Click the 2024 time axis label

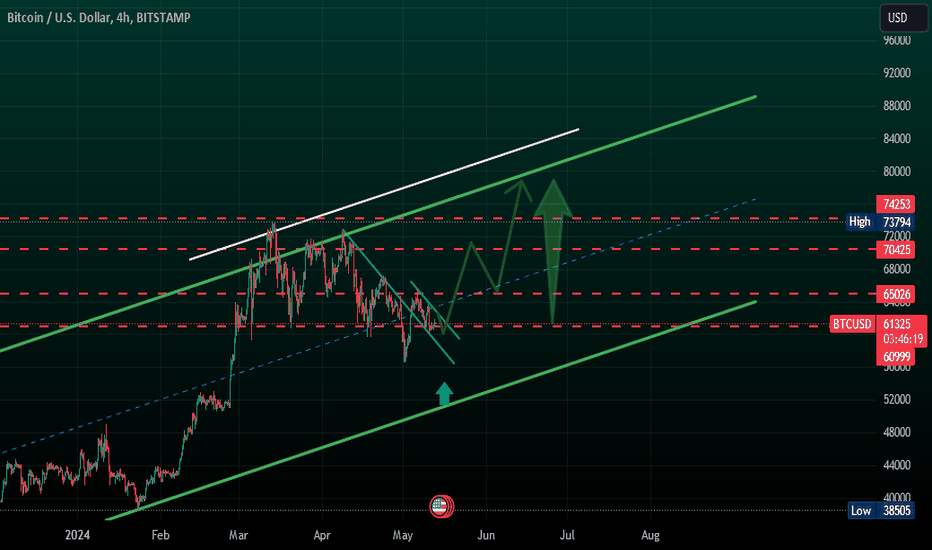point(77,535)
